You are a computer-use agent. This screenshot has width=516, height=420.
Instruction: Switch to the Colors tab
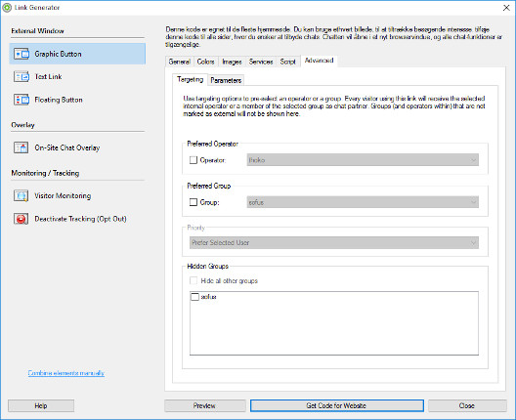point(205,62)
